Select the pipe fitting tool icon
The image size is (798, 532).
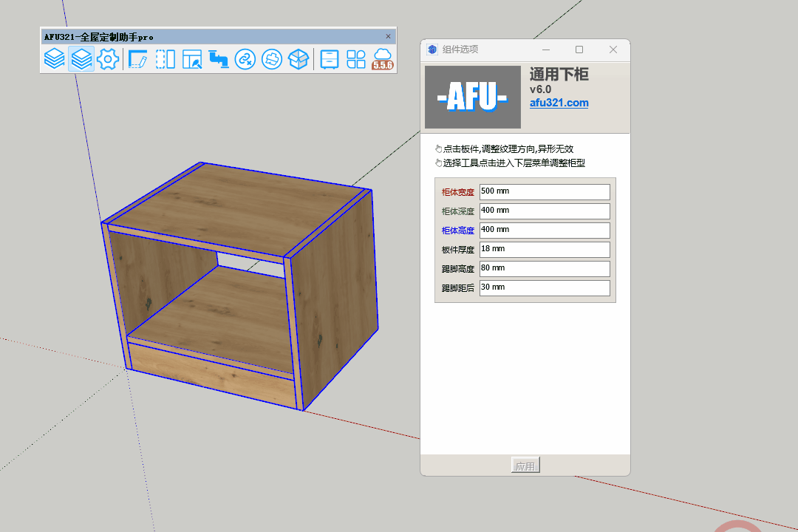(218, 58)
